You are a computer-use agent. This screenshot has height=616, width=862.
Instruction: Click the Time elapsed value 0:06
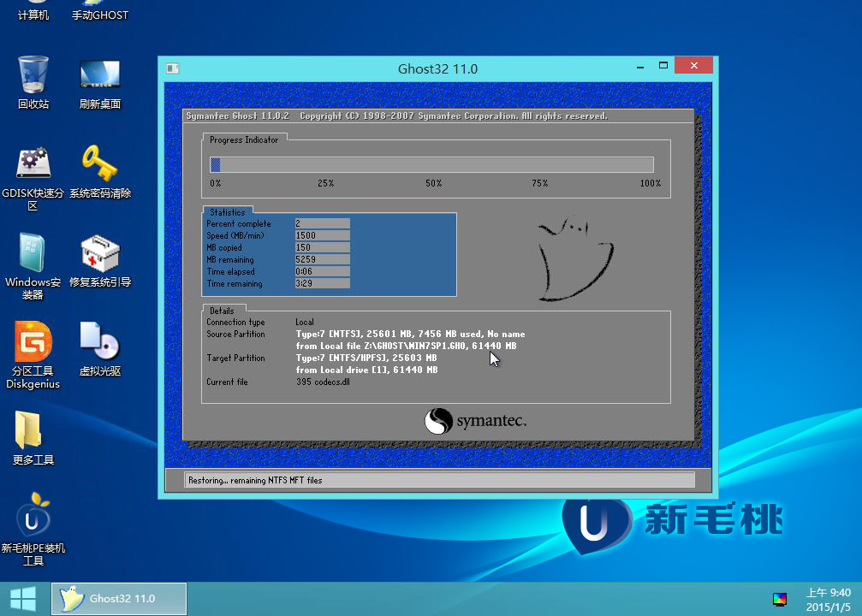coord(322,271)
